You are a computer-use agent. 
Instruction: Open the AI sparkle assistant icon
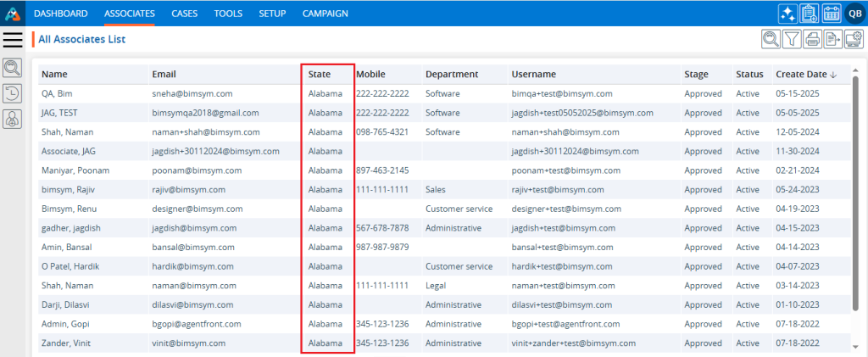(787, 13)
